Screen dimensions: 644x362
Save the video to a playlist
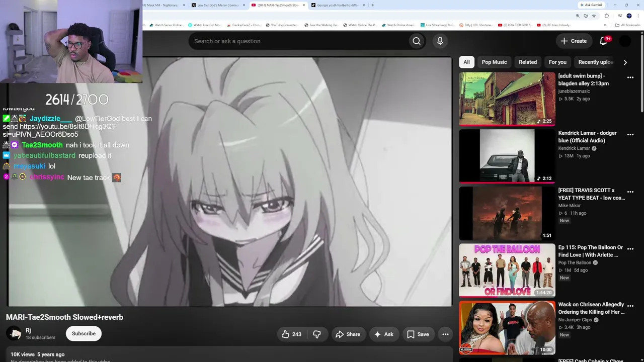tap(418, 334)
